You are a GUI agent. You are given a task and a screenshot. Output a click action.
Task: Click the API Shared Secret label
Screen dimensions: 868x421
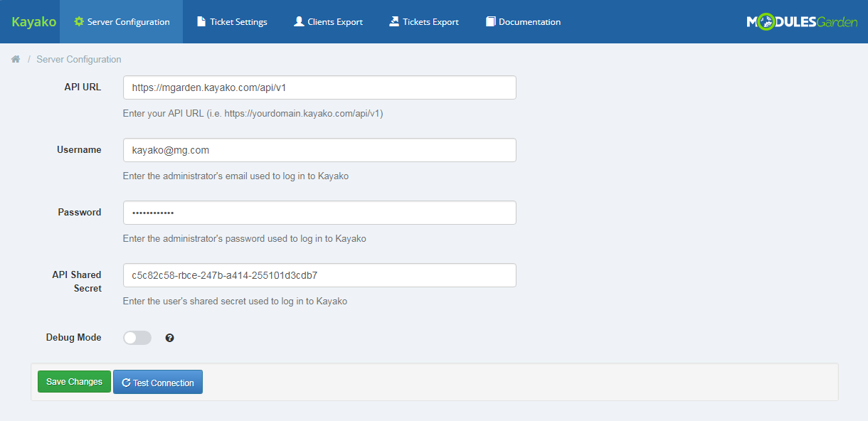77,282
